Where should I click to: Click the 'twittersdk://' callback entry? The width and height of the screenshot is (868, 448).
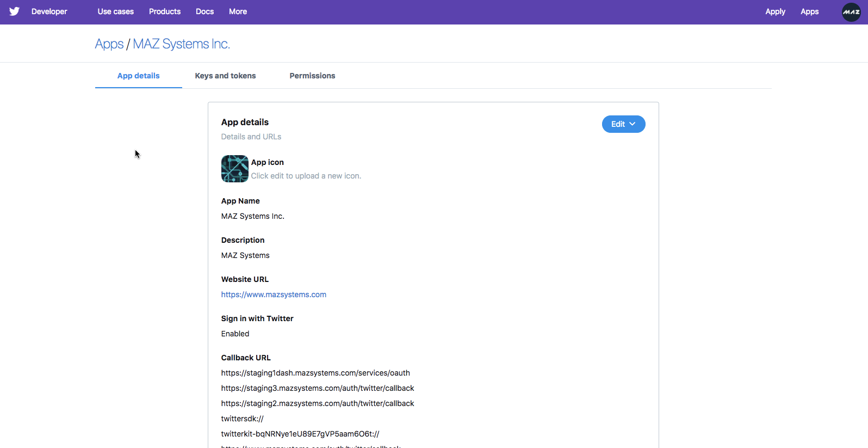[242, 419]
